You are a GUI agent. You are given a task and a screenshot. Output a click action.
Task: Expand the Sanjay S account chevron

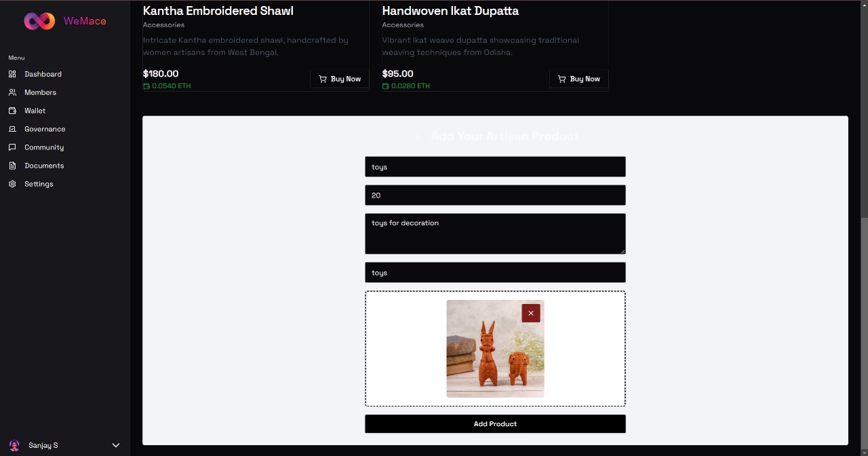pos(115,445)
